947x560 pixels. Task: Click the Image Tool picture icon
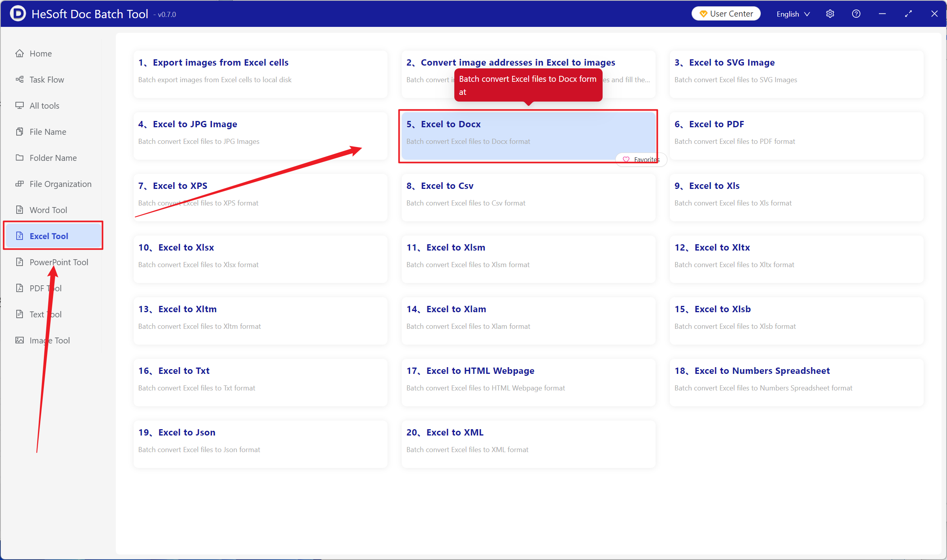point(19,340)
